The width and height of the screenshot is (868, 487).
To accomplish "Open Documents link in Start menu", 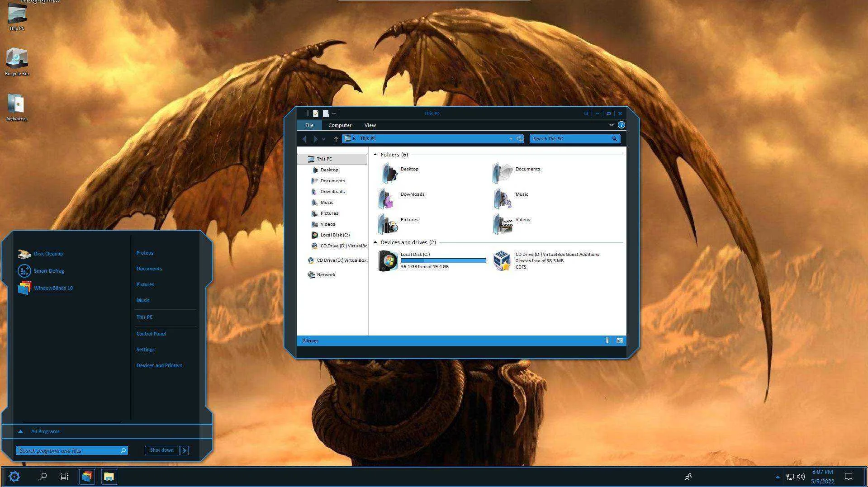I will pos(149,269).
